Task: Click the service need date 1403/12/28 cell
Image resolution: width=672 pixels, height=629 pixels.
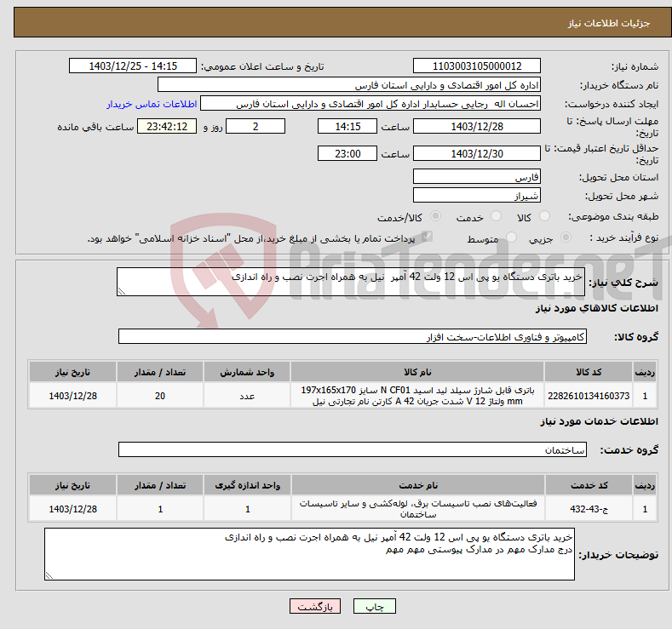Action: 73,509
